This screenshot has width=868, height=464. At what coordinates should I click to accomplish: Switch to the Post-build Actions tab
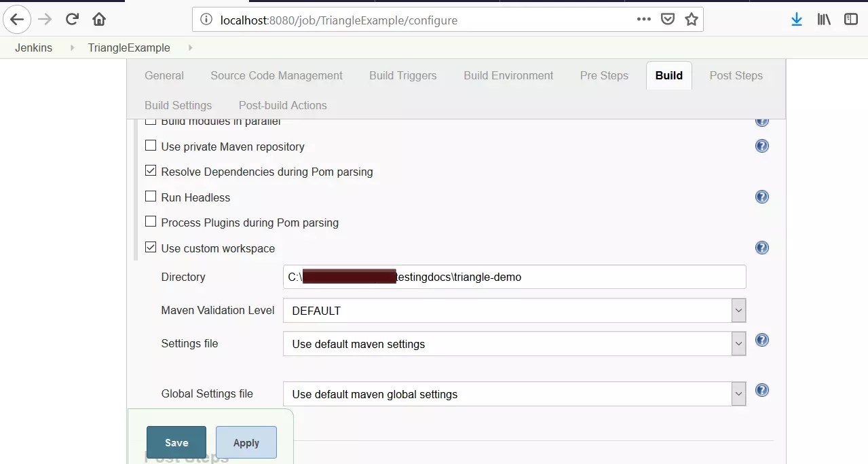point(282,105)
